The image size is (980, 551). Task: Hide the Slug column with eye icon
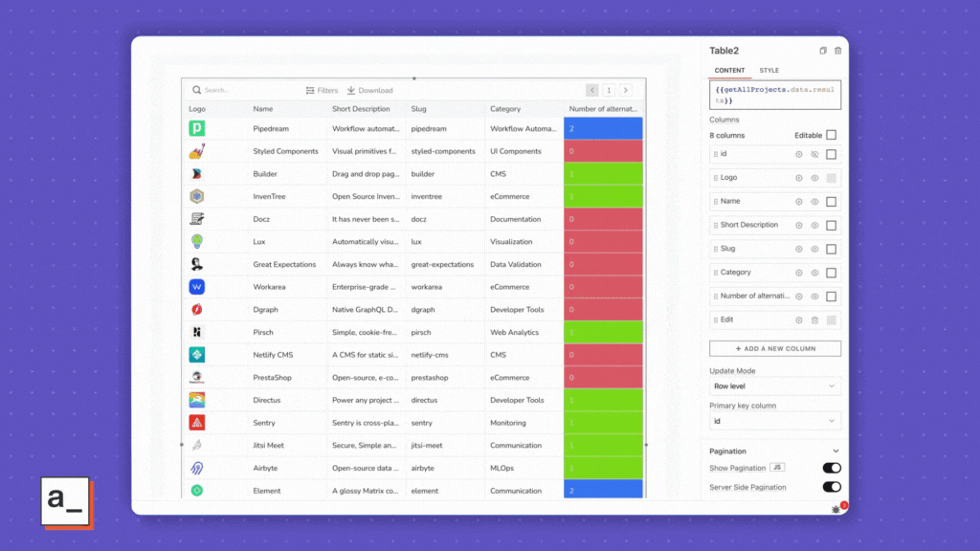tap(814, 249)
